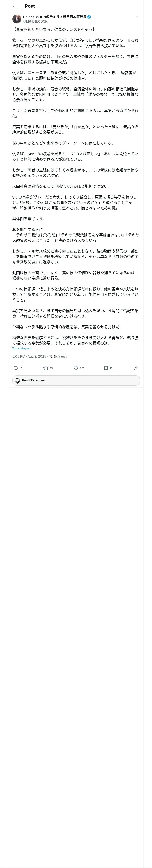Click the 55 reposts count
Image resolution: width=152 pixels, height=868 pixels.
click(51, 368)
